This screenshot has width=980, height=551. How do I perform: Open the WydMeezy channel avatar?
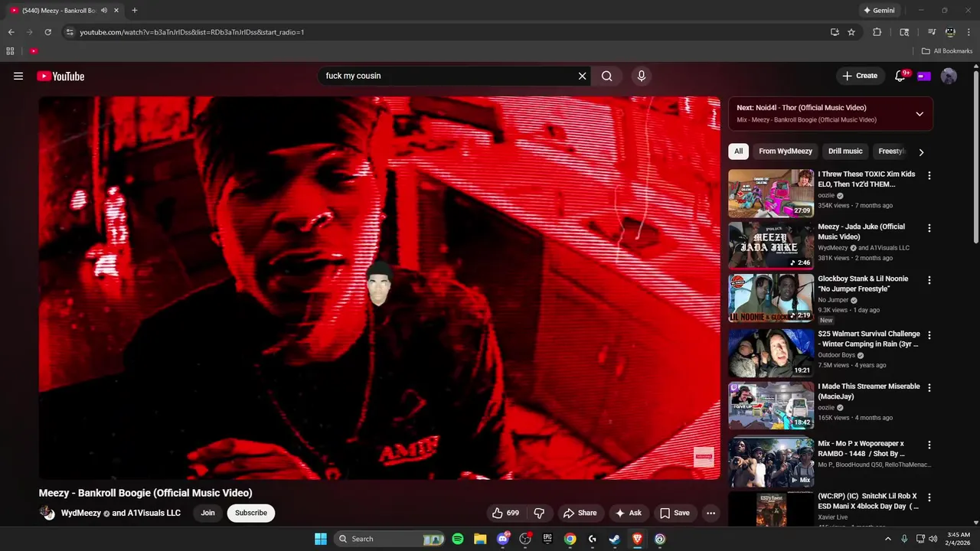47,513
